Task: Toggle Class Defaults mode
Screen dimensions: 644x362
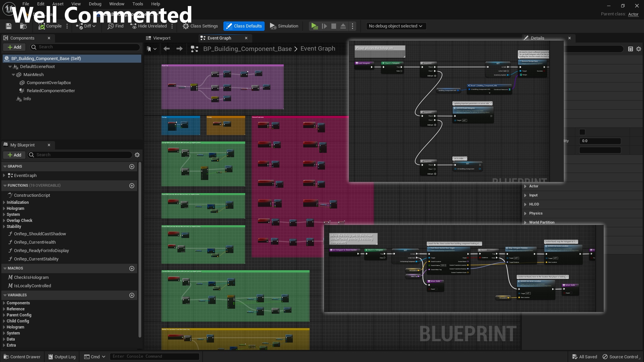Action: [244, 26]
